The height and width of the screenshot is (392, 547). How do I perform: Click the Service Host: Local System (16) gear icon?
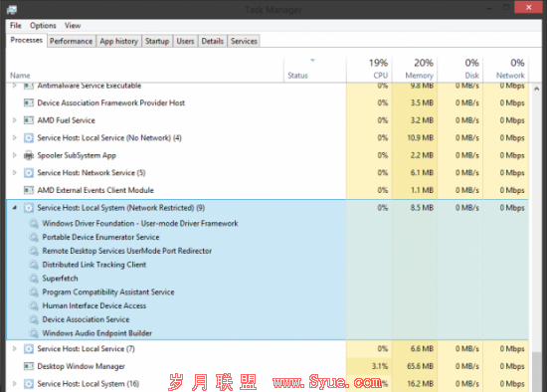pyautogui.click(x=29, y=384)
